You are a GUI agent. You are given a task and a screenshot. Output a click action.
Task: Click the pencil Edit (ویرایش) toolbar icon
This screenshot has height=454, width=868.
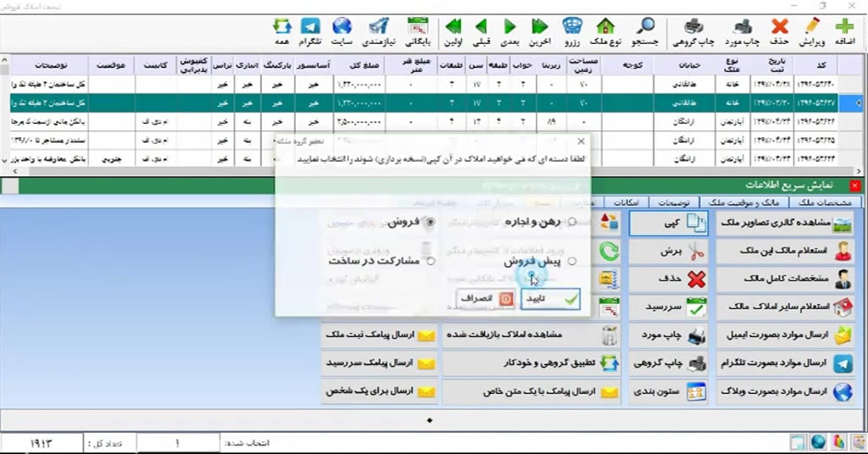tap(812, 31)
